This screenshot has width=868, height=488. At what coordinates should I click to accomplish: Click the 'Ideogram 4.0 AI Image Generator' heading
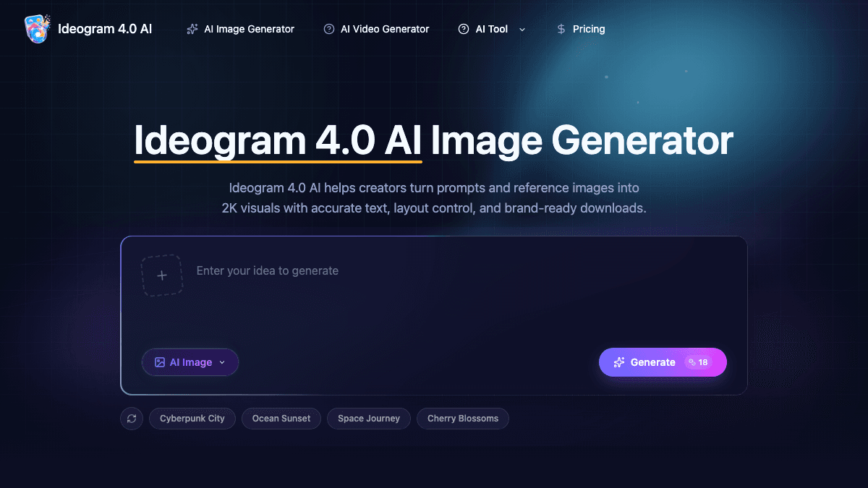click(x=434, y=140)
